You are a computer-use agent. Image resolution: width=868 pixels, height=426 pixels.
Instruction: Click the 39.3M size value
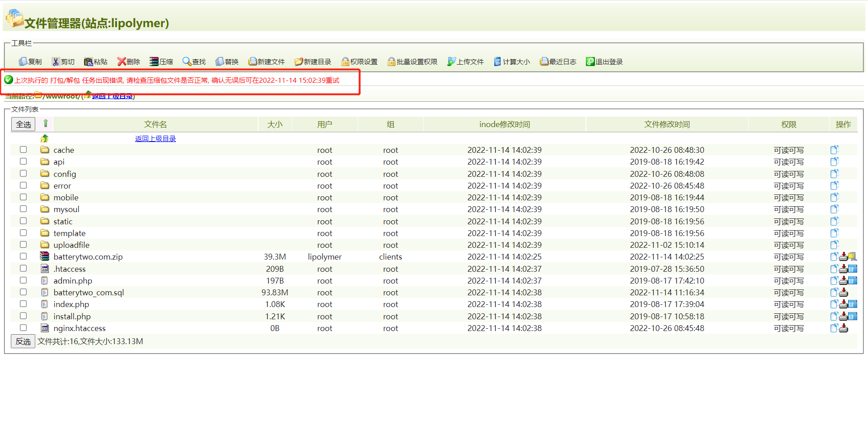click(275, 256)
